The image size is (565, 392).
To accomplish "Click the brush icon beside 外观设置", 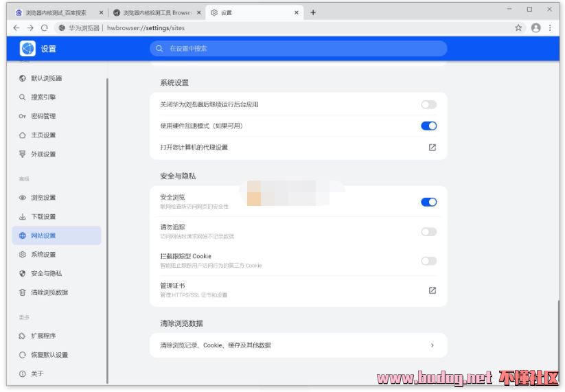I will point(23,154).
